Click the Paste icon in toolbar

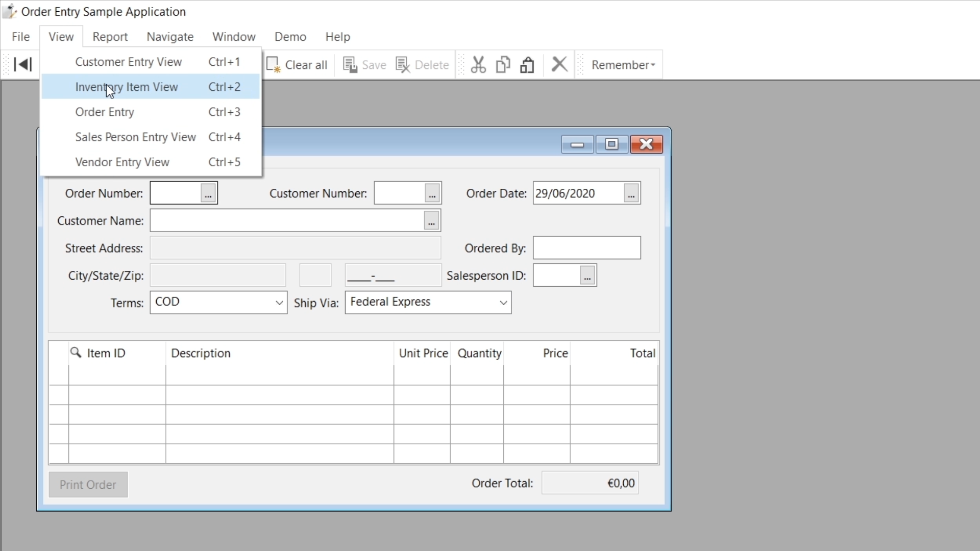527,65
